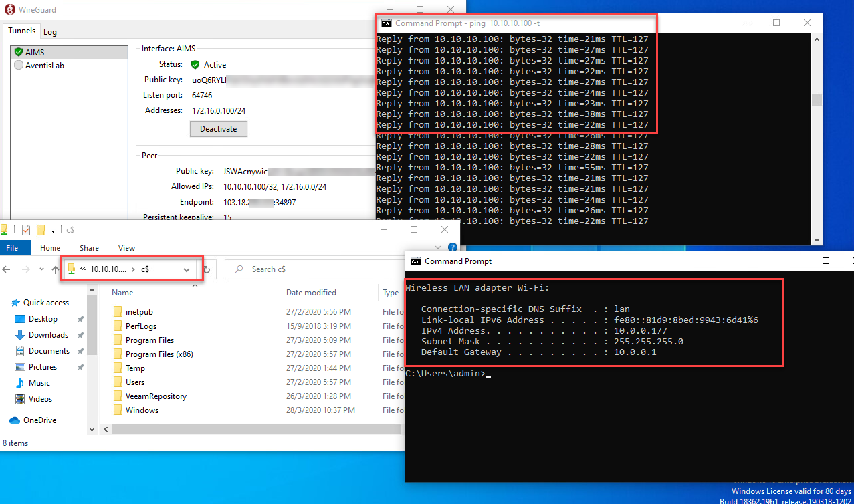Screen dimensions: 854x504
Task: Click the refresh icon beside the address bar
Action: [x=207, y=269]
